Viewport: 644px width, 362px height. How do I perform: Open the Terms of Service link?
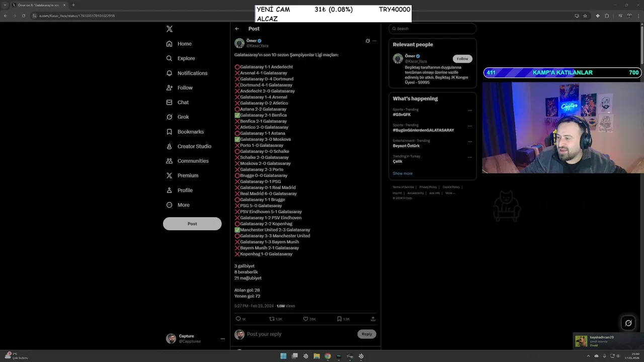(x=403, y=187)
